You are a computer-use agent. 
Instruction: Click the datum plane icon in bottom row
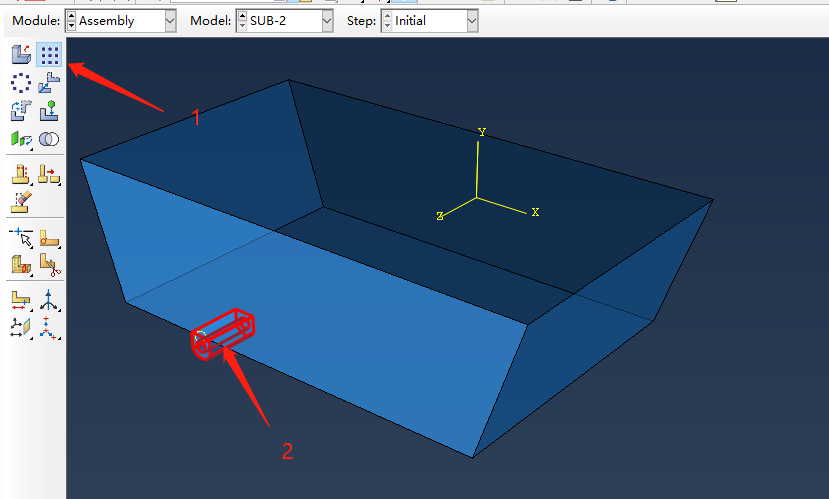pos(21,326)
